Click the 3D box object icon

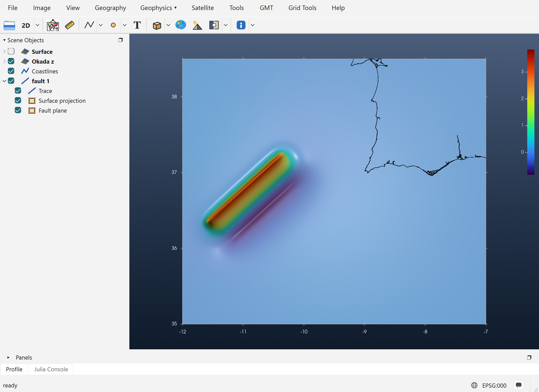157,25
